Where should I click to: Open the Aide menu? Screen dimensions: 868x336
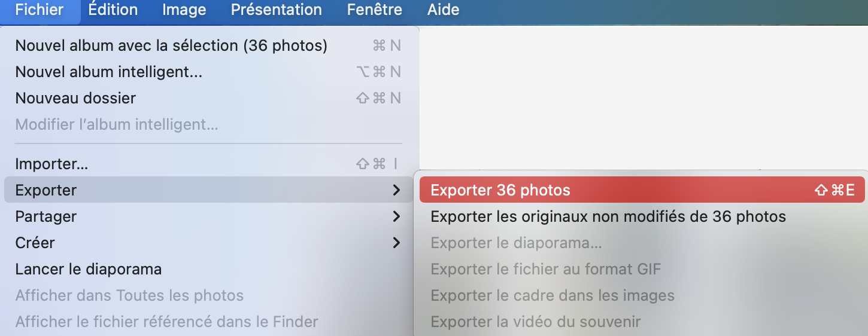[x=443, y=10]
